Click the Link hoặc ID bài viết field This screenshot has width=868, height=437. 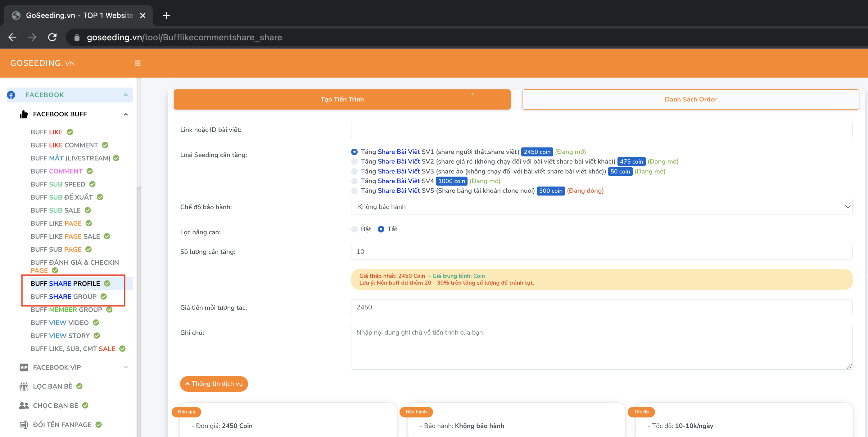coord(601,130)
